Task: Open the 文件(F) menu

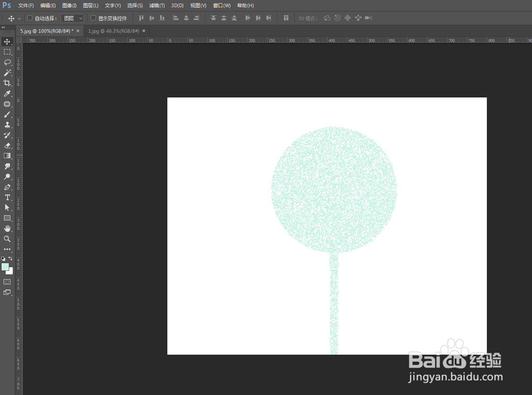Action: pyautogui.click(x=26, y=6)
